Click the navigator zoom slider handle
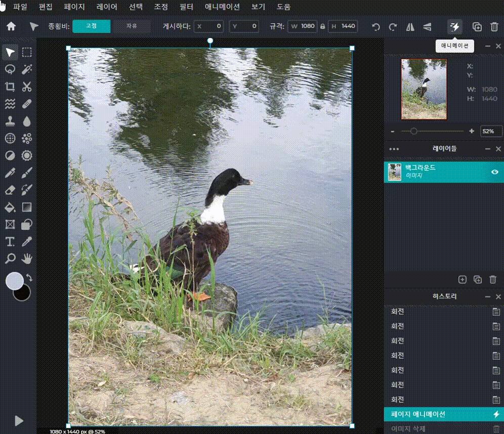 pos(414,131)
